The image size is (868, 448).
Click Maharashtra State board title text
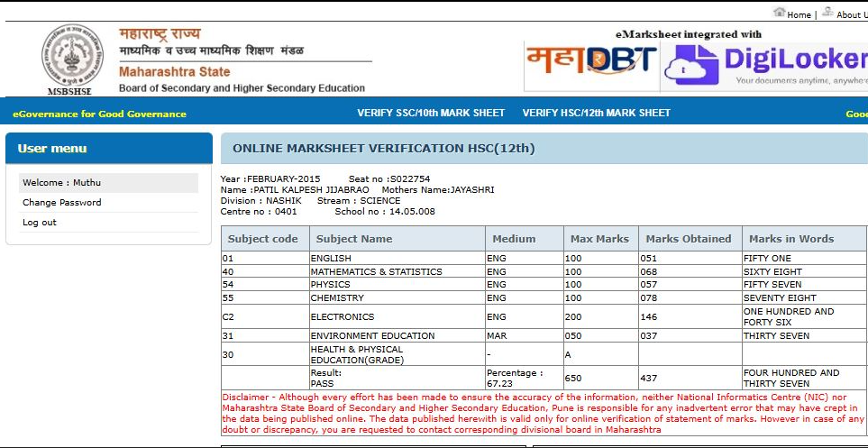click(x=174, y=72)
